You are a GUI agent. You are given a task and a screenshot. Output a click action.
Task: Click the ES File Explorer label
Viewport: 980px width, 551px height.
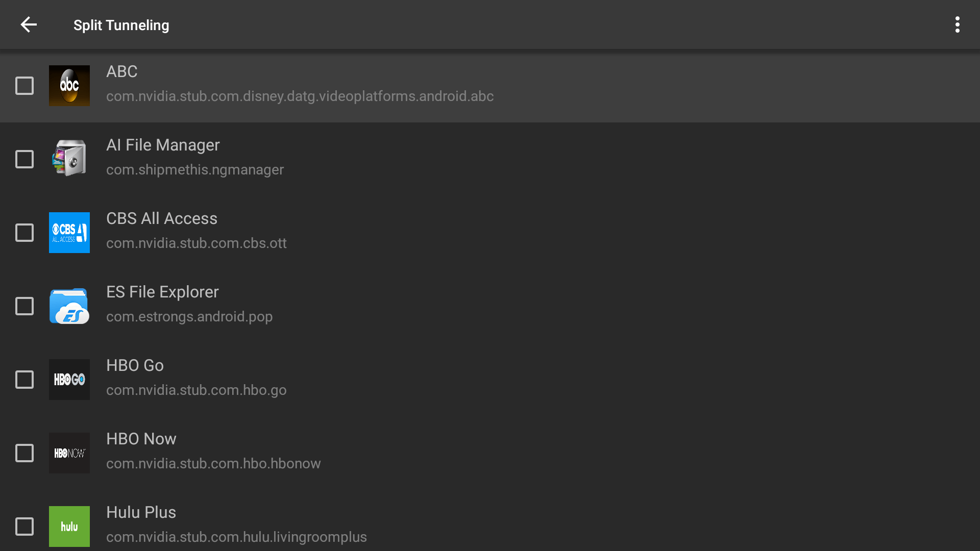162,292
